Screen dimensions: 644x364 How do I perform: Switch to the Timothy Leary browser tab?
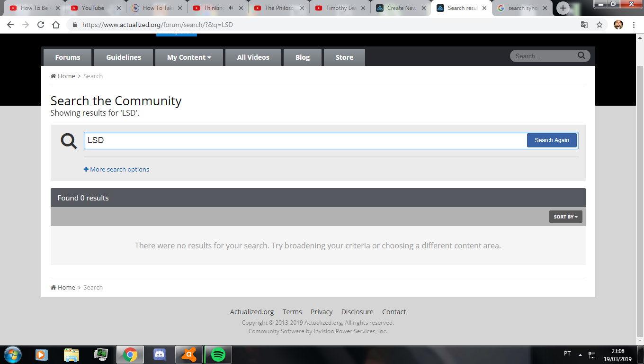tap(340, 8)
